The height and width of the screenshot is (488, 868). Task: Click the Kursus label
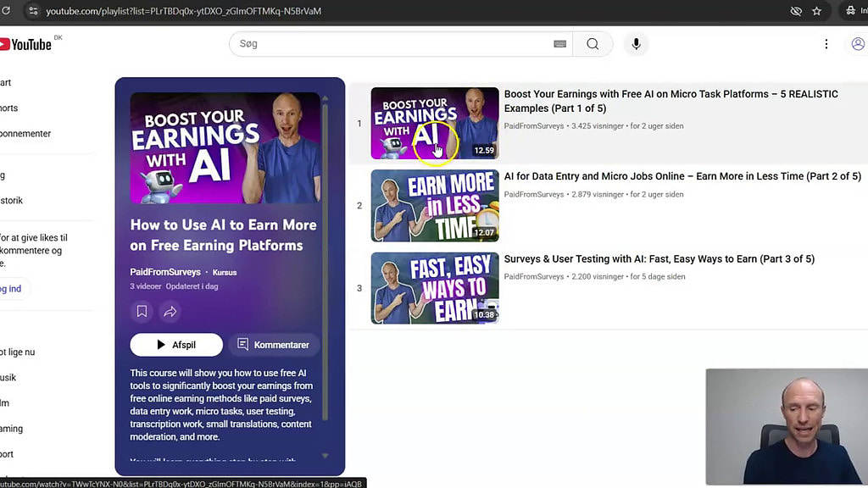click(x=224, y=272)
